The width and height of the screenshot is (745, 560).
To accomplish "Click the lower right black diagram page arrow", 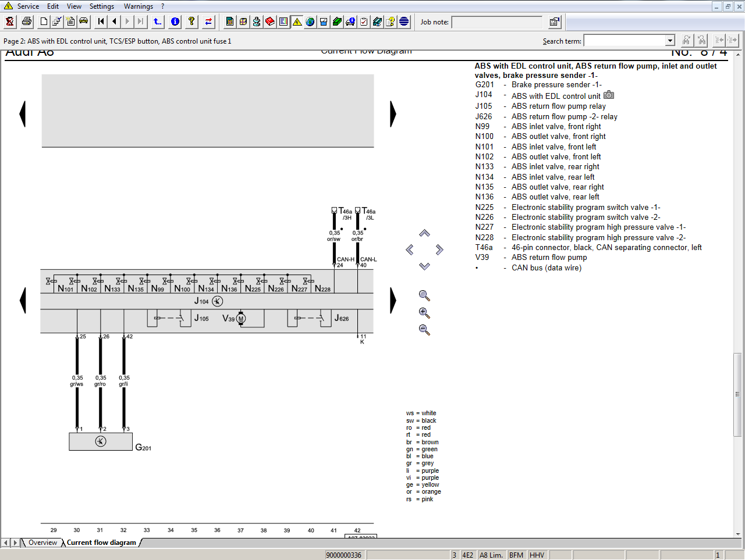I will point(393,301).
